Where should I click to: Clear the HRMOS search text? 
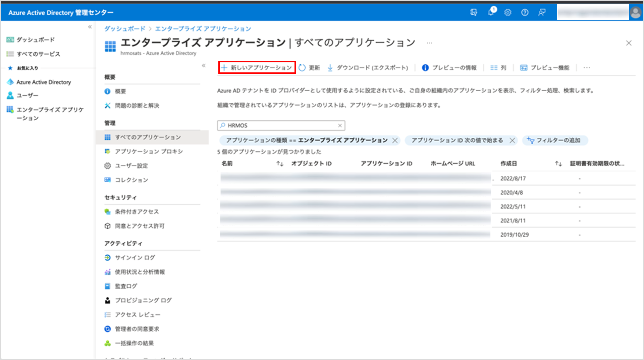(x=340, y=125)
